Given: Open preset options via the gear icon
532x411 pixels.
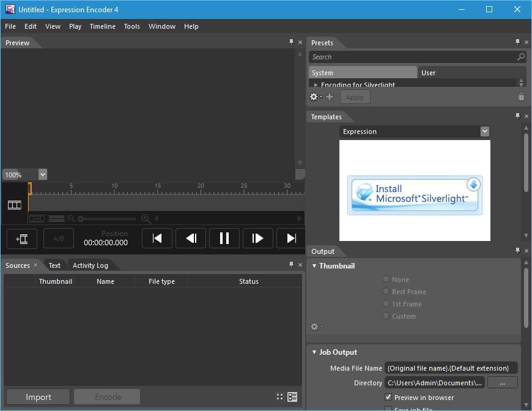Looking at the screenshot, I should click(x=314, y=97).
